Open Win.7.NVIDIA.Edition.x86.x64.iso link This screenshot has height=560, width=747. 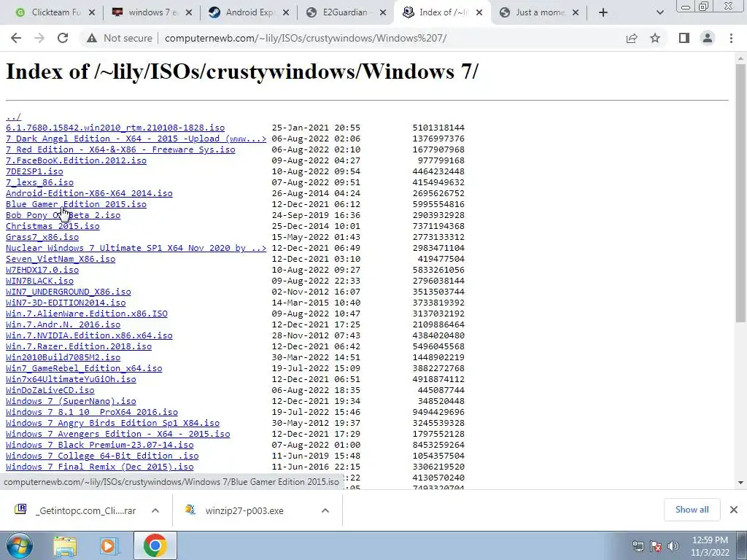(89, 335)
